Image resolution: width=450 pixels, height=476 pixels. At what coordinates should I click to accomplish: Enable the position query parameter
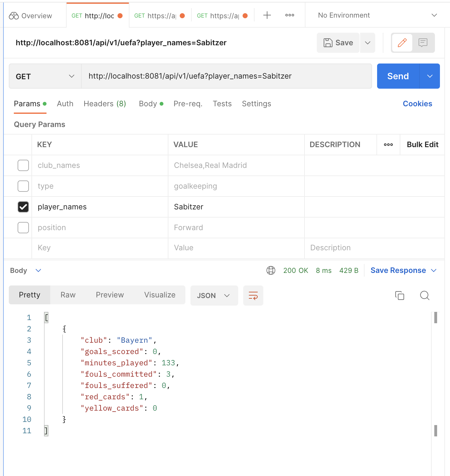[23, 228]
